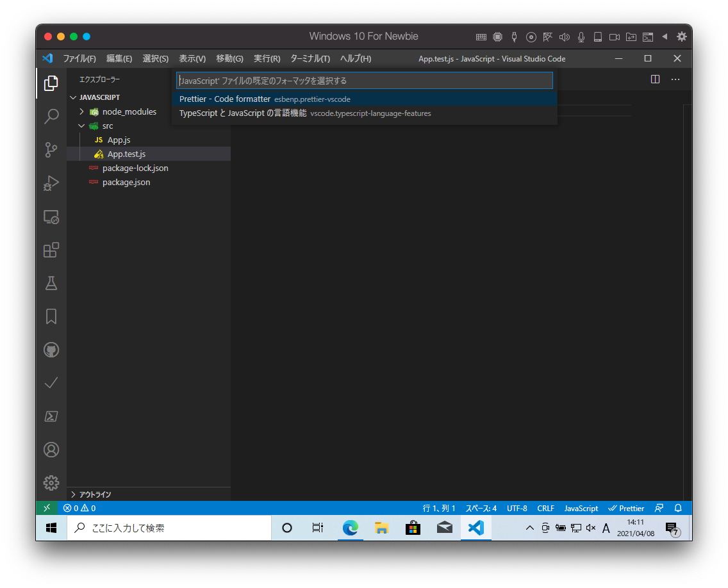This screenshot has height=588, width=728.
Task: Open App.js in the explorer tree
Action: click(119, 140)
